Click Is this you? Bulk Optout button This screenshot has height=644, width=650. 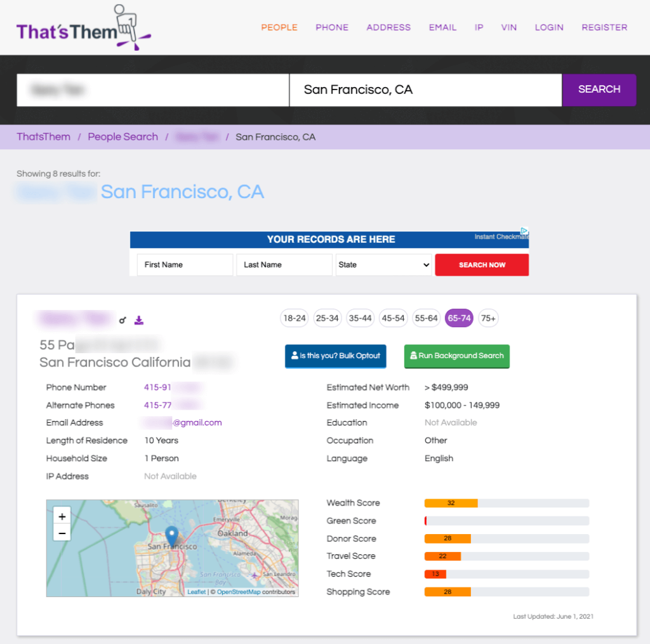tap(335, 356)
